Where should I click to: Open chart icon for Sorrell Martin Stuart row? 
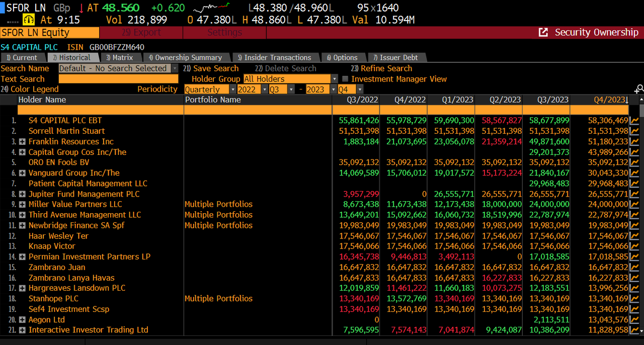pos(634,131)
